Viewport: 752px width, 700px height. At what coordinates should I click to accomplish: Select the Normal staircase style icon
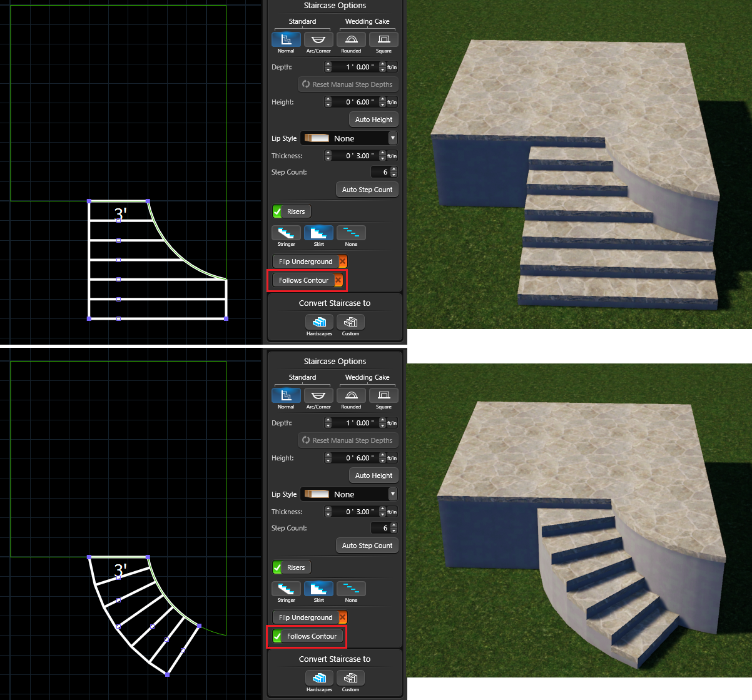[286, 39]
